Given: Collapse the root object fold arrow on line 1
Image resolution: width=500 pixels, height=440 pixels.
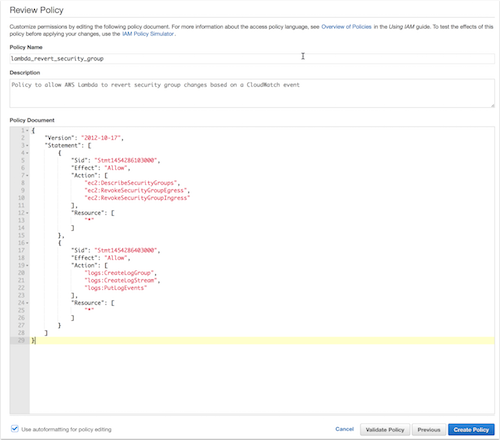Looking at the screenshot, I should (27, 131).
